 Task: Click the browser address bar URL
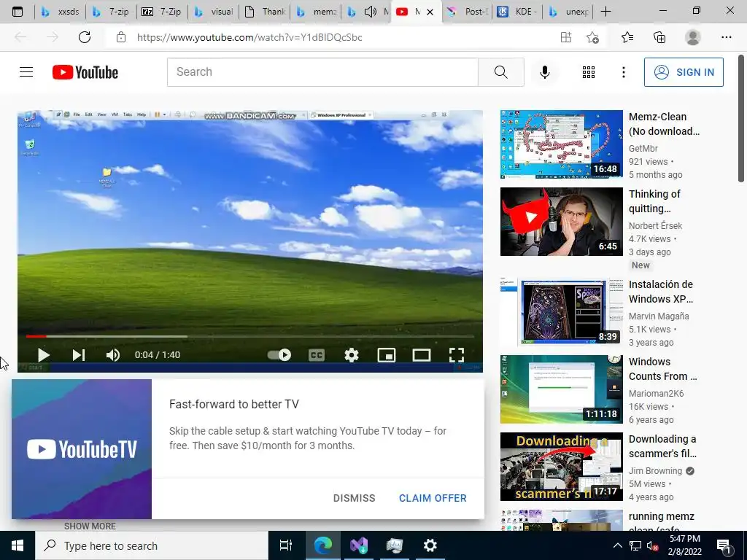click(249, 37)
